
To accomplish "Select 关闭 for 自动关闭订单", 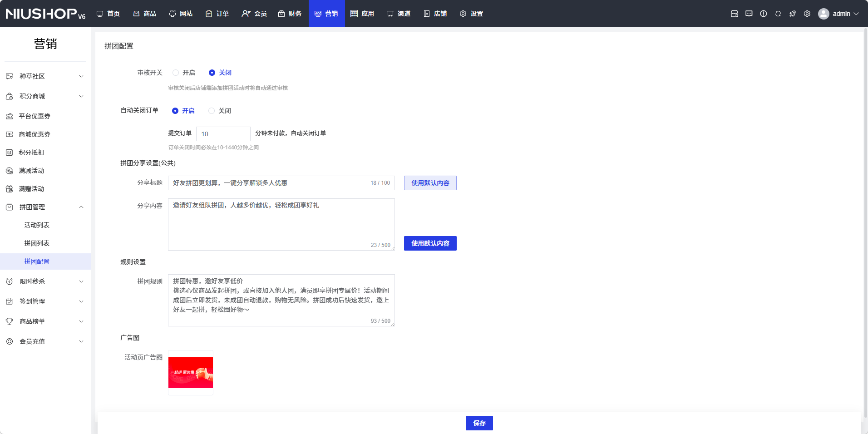I will pos(212,111).
